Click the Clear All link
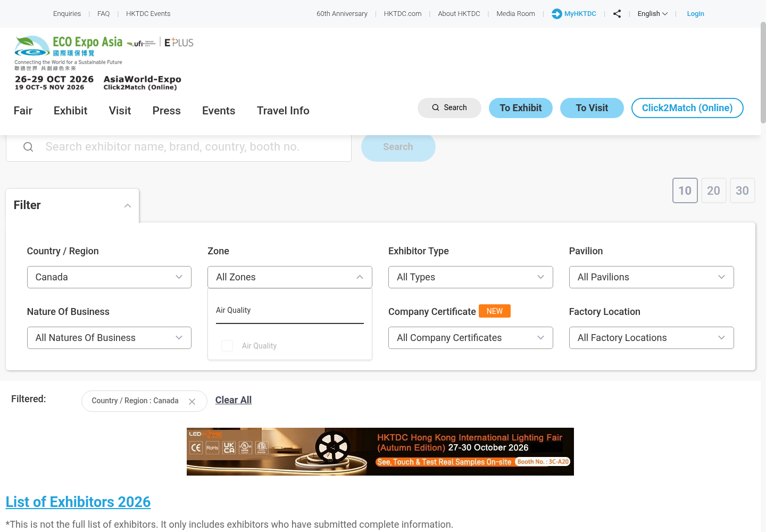 point(234,400)
